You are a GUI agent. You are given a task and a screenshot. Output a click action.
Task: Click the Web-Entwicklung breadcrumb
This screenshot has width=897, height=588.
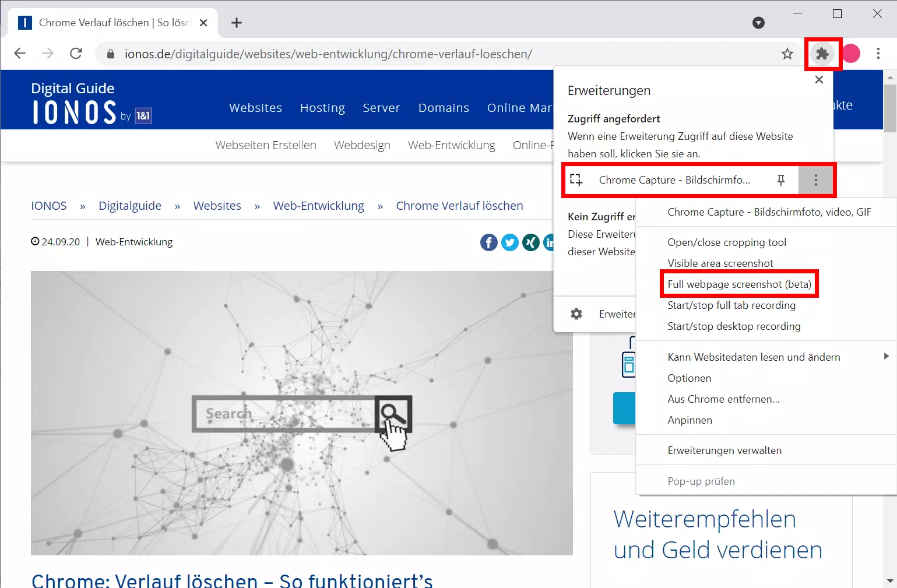(318, 206)
